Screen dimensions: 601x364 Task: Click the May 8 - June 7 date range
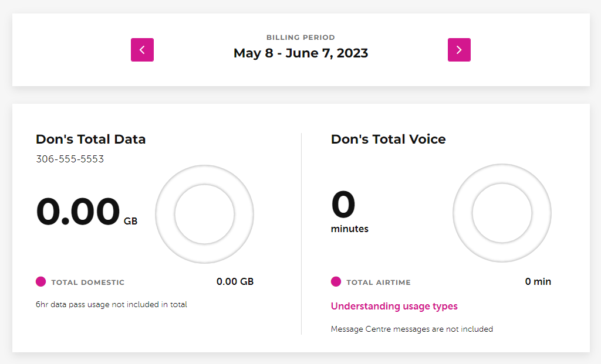[x=300, y=53]
